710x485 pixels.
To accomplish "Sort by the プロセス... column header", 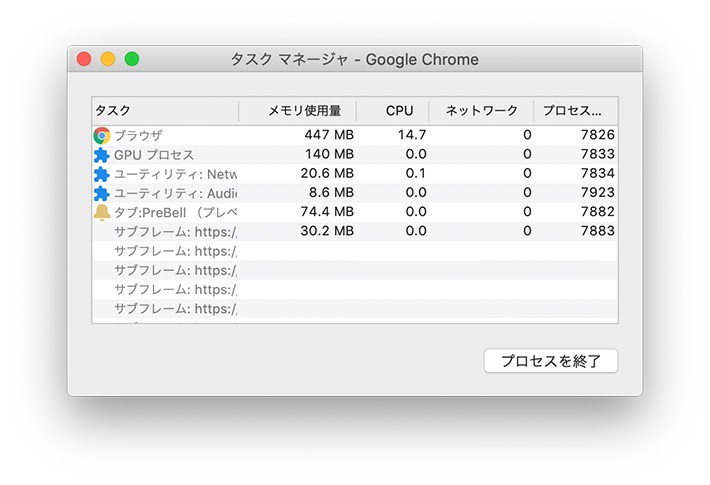I will [x=576, y=110].
